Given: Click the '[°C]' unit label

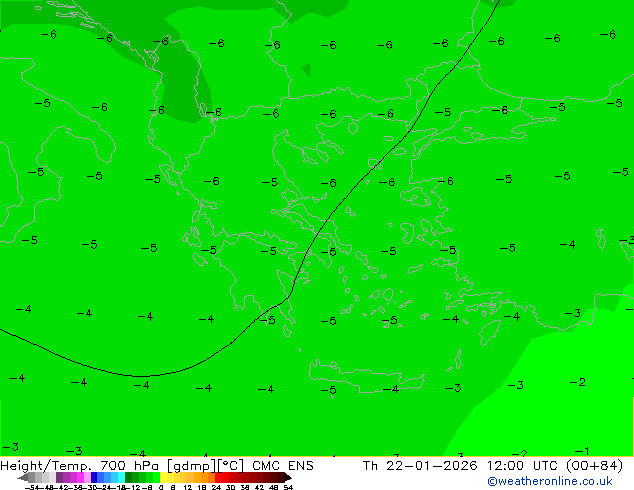Looking at the screenshot, I should tap(231, 466).
